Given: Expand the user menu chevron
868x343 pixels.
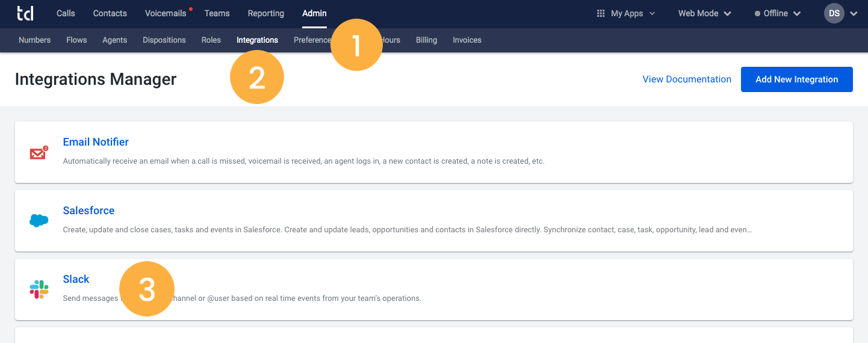Looking at the screenshot, I should click(854, 14).
